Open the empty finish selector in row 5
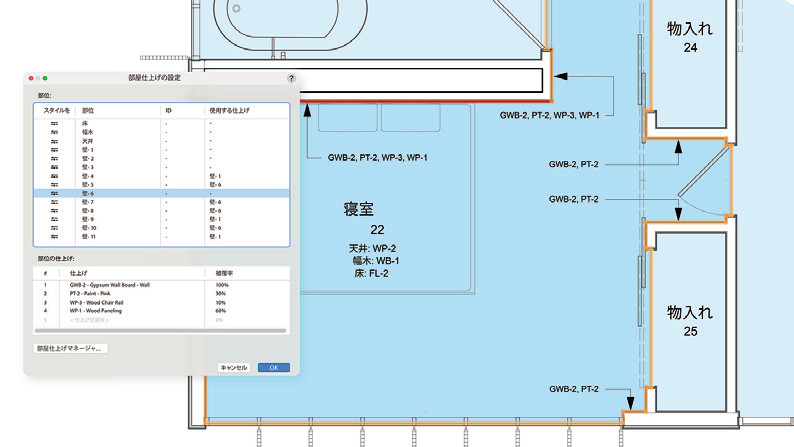Screen dimensions: 794x447 pos(89,320)
